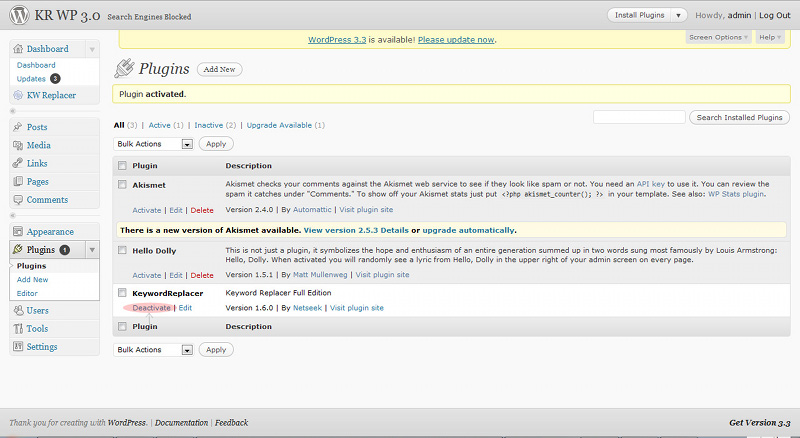Viewport: 800px width, 438px height.
Task: Open the top Bulk Actions dropdown
Action: click(x=153, y=144)
